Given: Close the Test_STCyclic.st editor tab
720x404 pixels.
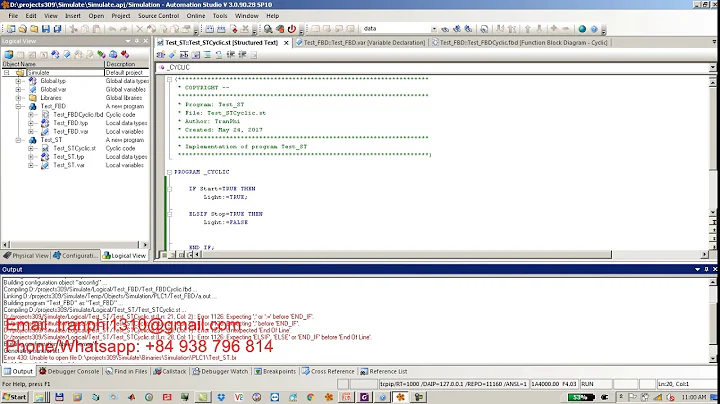Looking at the screenshot, I should pos(286,43).
